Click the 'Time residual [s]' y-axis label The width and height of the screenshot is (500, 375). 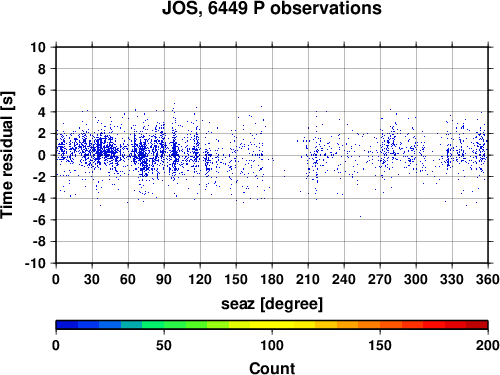click(7, 155)
